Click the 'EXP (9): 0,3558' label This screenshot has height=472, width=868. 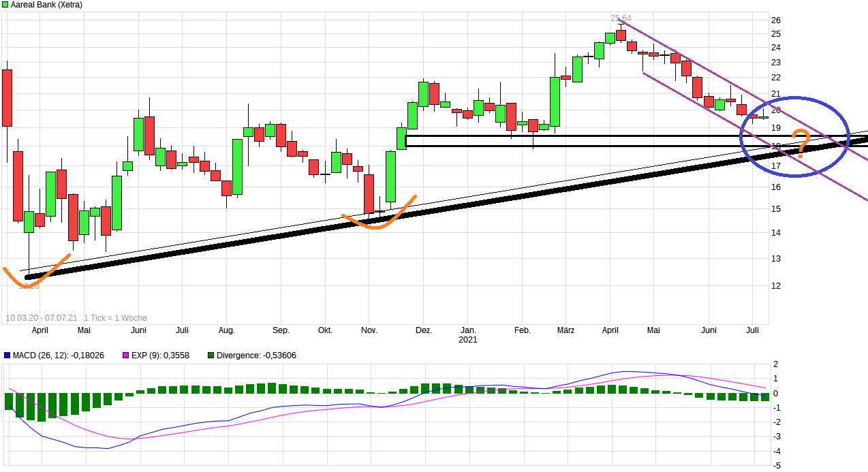[x=160, y=356]
